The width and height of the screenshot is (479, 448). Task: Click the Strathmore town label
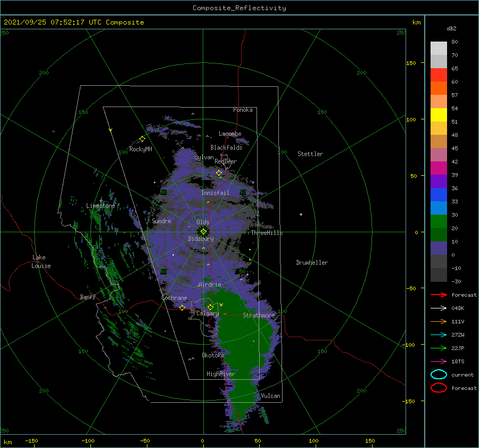point(259,315)
